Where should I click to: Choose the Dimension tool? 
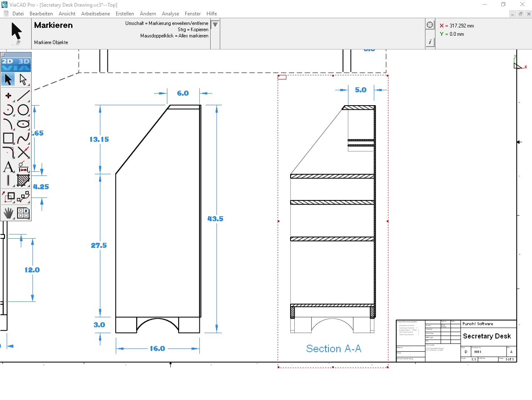click(23, 168)
